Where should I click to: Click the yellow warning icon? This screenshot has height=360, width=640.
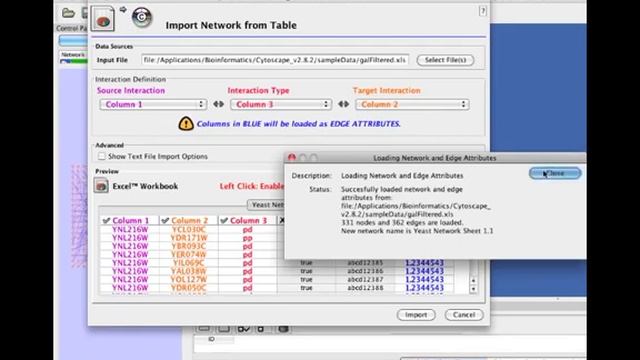click(x=186, y=123)
